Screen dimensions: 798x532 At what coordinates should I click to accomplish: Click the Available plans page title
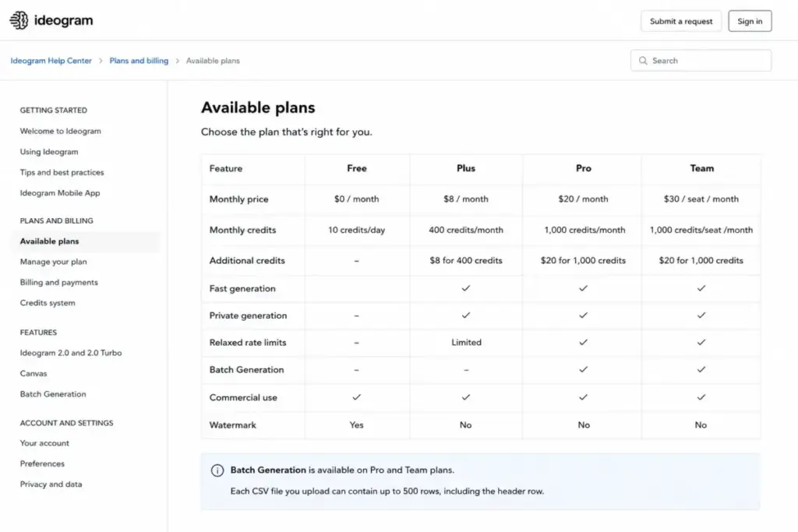(258, 107)
